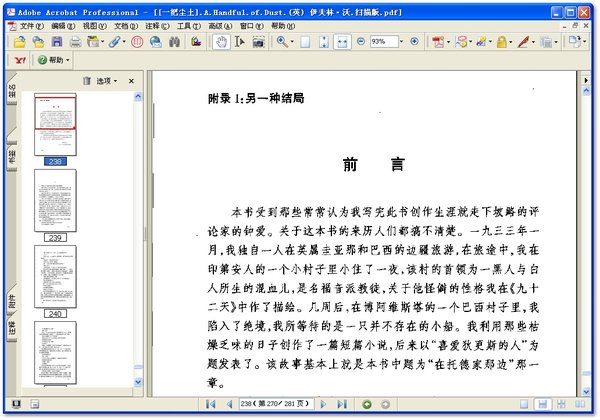Go to the previous page
The height and width of the screenshot is (420, 600).
[230, 404]
